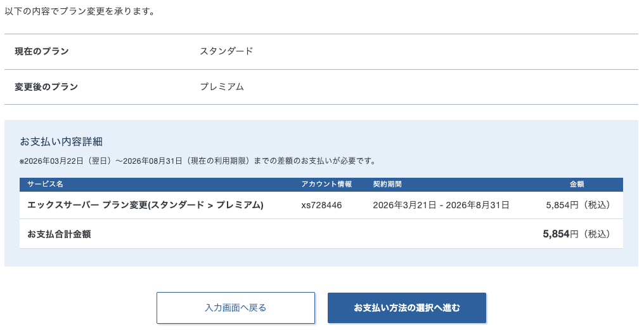Select the スタンダード current plan value

[226, 51]
